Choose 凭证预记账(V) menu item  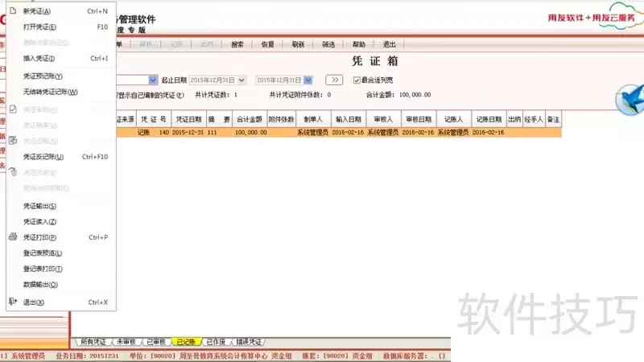43,76
